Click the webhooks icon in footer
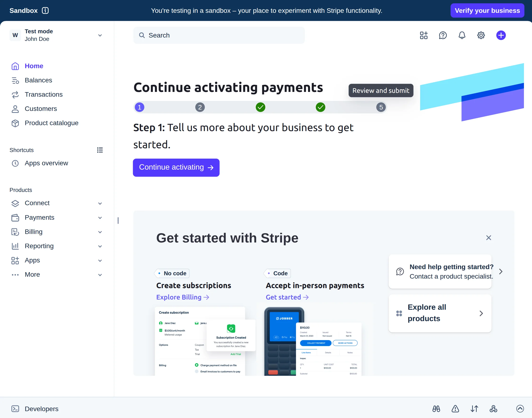 (493, 409)
